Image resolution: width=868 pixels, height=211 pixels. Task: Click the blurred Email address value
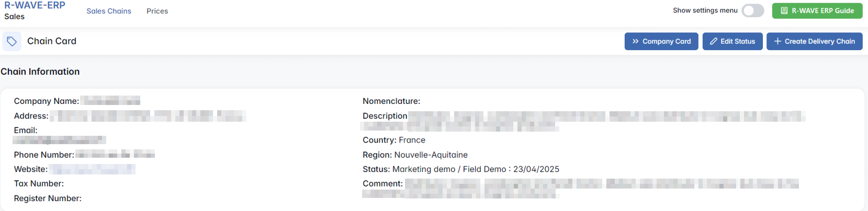[x=60, y=140]
